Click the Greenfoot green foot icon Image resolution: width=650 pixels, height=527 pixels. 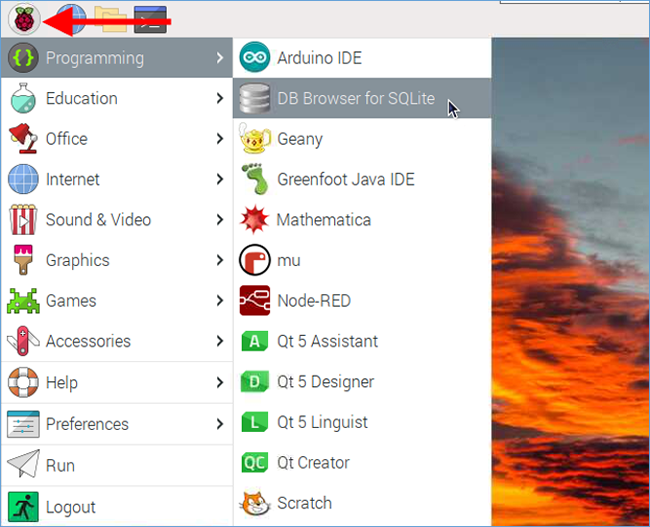255,179
